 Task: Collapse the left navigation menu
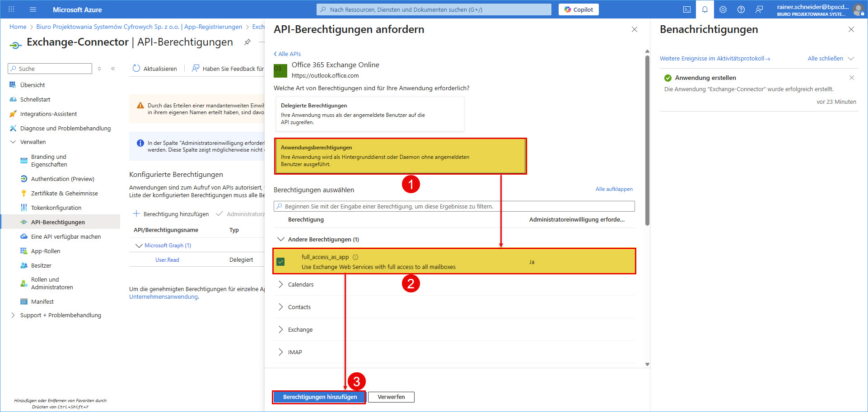(113, 69)
